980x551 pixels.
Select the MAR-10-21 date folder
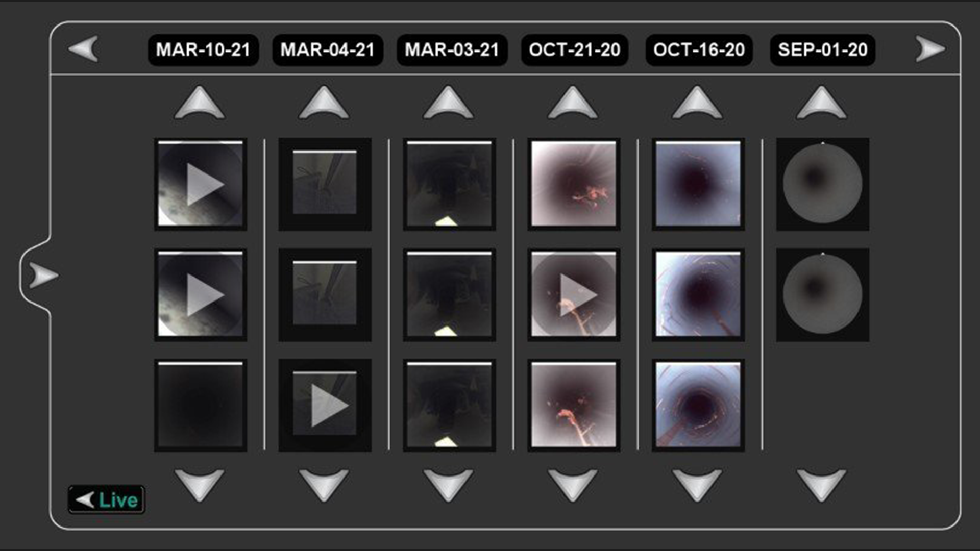[x=203, y=50]
